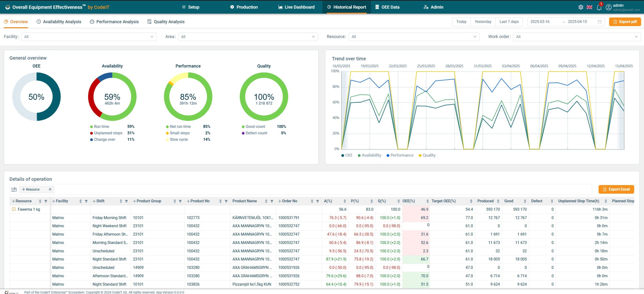
Task: Click the grouping panel icon in Details
Action: pos(14,189)
